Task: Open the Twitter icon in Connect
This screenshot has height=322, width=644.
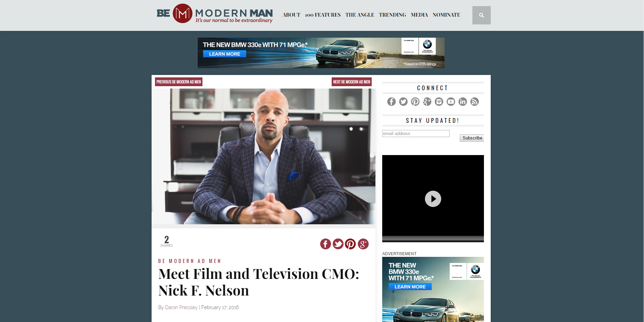Action: click(x=403, y=102)
